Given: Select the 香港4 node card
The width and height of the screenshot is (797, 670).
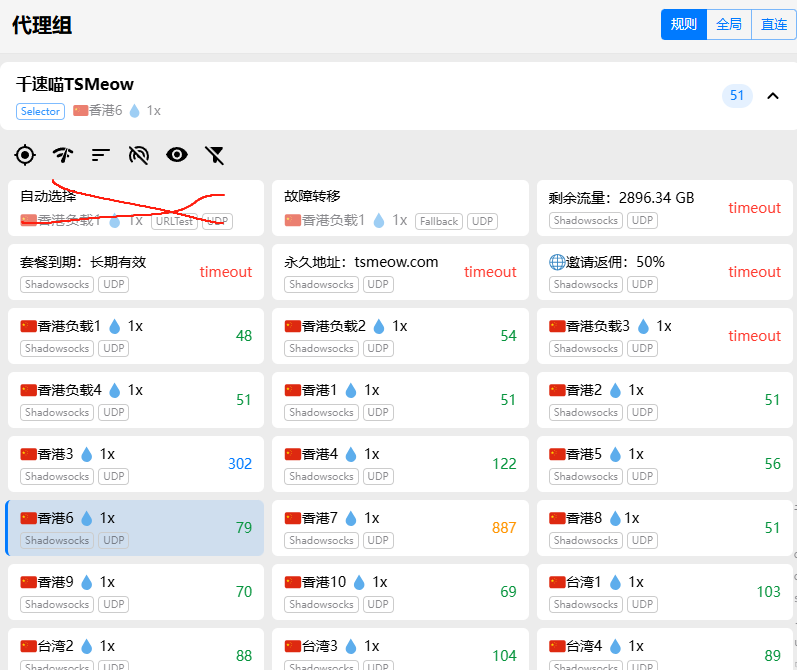Looking at the screenshot, I should click(x=401, y=464).
